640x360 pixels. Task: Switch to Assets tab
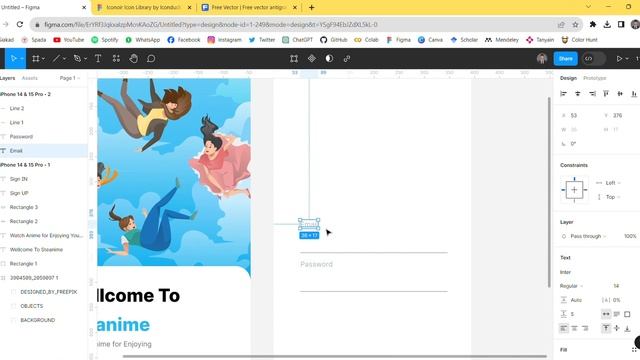[29, 78]
